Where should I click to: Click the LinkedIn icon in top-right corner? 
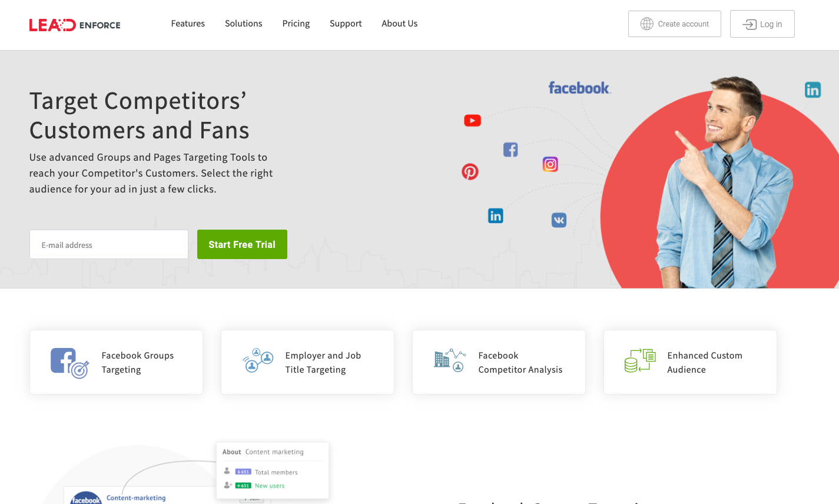pyautogui.click(x=813, y=90)
